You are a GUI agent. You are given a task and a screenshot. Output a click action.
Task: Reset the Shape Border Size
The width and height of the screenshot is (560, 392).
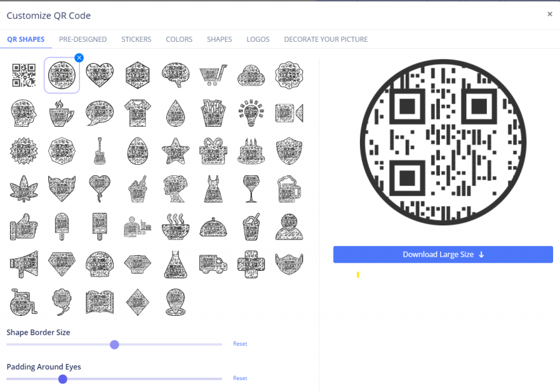240,343
